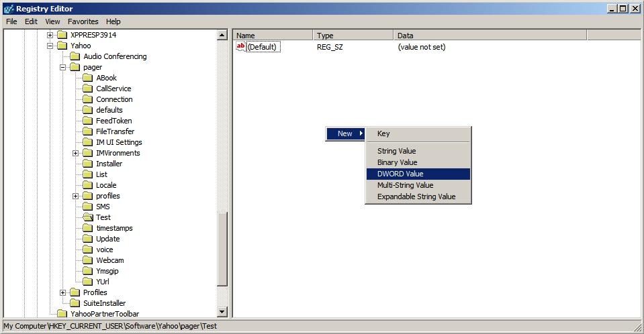
Task: Click the CallService folder icon
Action: (x=87, y=89)
